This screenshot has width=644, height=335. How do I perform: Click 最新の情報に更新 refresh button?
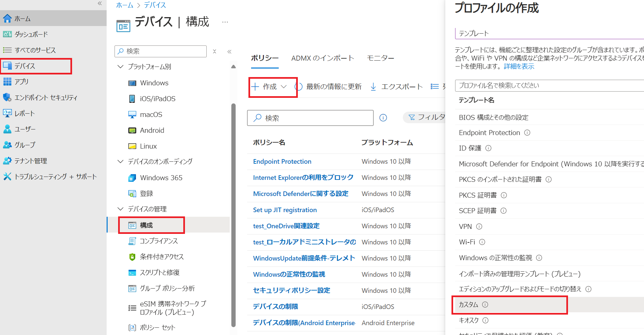(328, 87)
